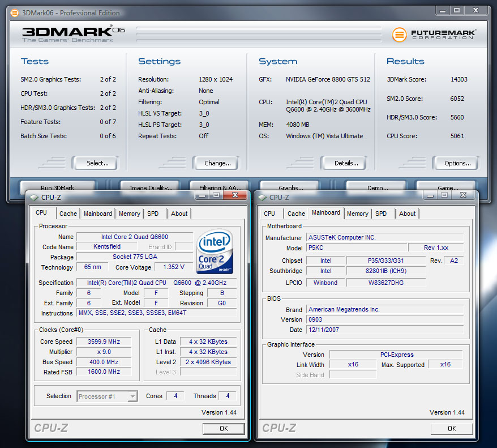Open Mainboard tab in left CPU-Z window

click(97, 214)
